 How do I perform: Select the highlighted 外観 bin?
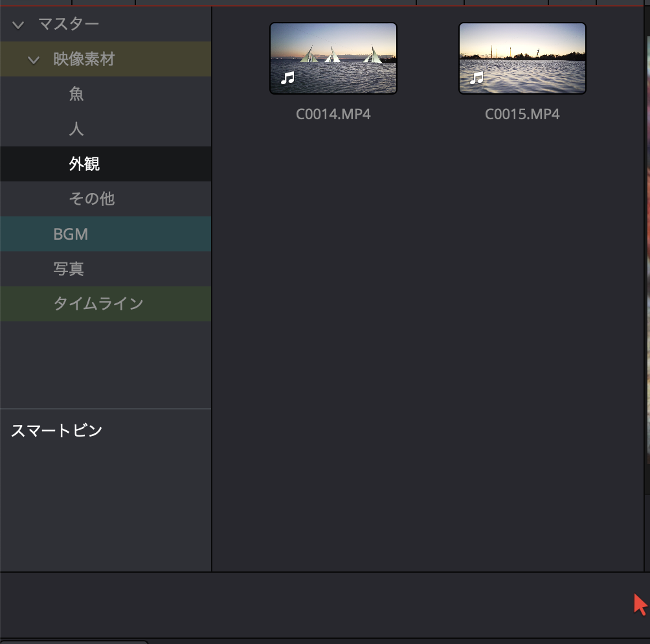(84, 165)
